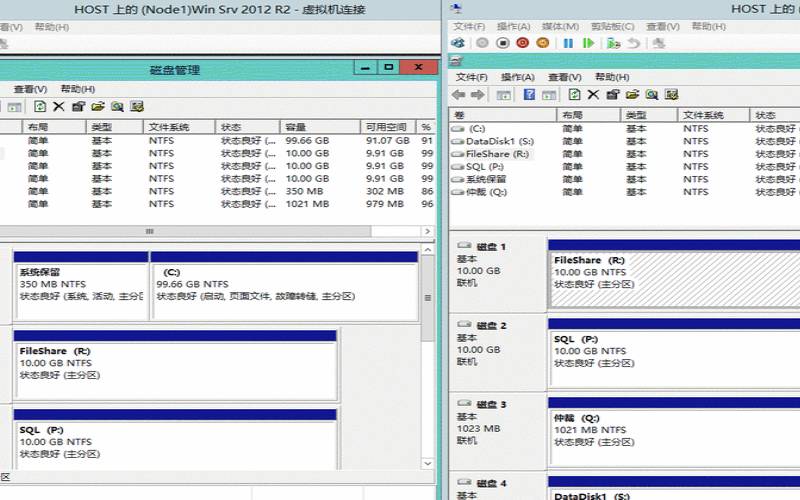Click 磁盘 3 disk label in right window

[x=490, y=405]
